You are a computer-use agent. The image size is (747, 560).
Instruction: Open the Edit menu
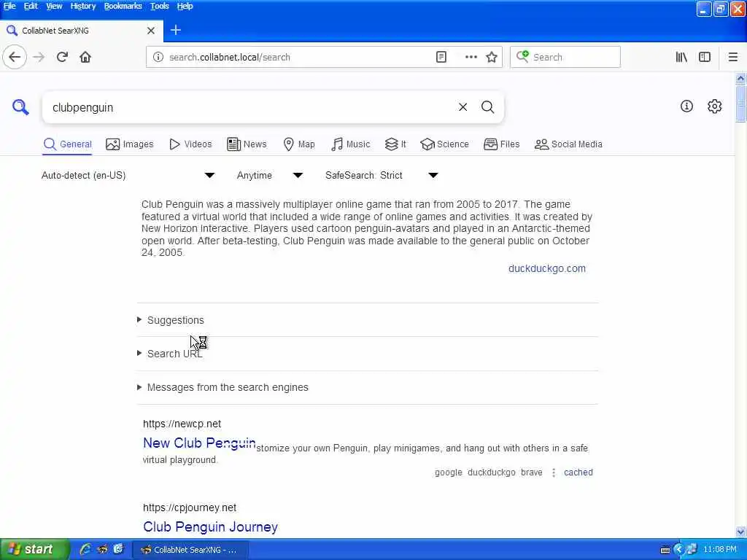pyautogui.click(x=31, y=6)
